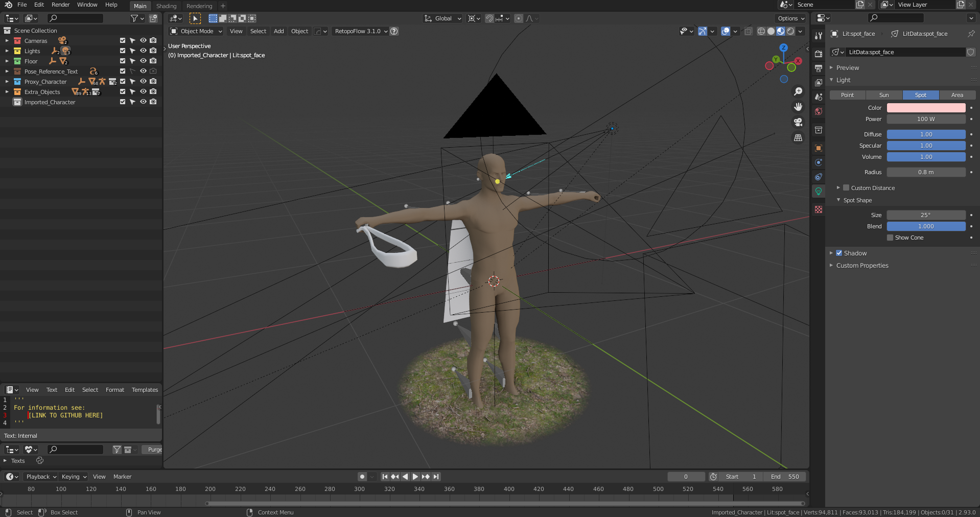The image size is (980, 517).
Task: Open the Global transform orientation dropdown
Action: pyautogui.click(x=442, y=18)
